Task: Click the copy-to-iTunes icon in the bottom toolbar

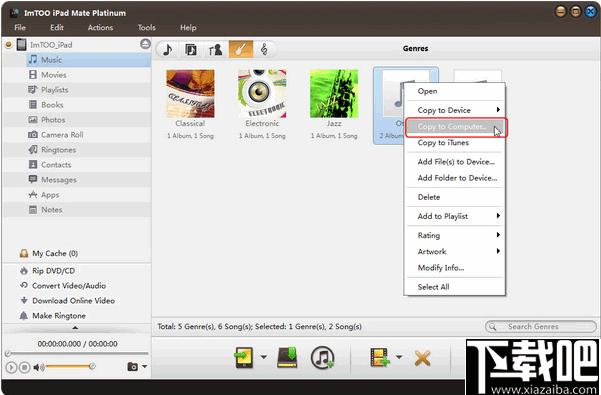Action: [322, 357]
